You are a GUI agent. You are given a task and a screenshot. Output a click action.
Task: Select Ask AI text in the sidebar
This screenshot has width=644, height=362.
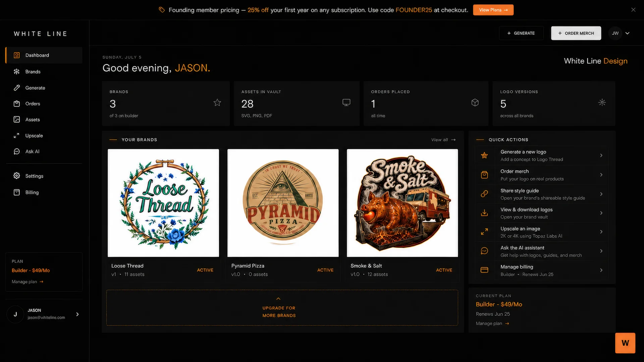pyautogui.click(x=32, y=152)
